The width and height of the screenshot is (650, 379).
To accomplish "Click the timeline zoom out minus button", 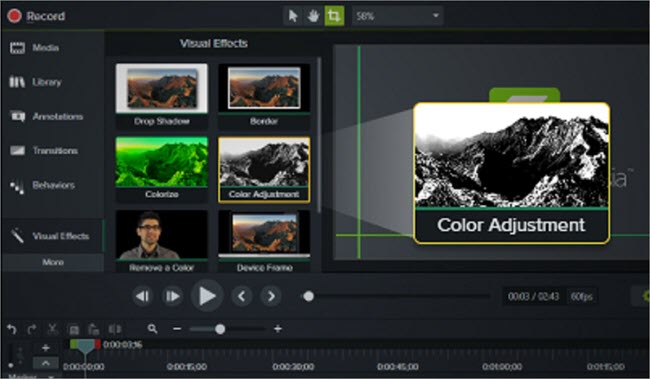I will (x=177, y=329).
